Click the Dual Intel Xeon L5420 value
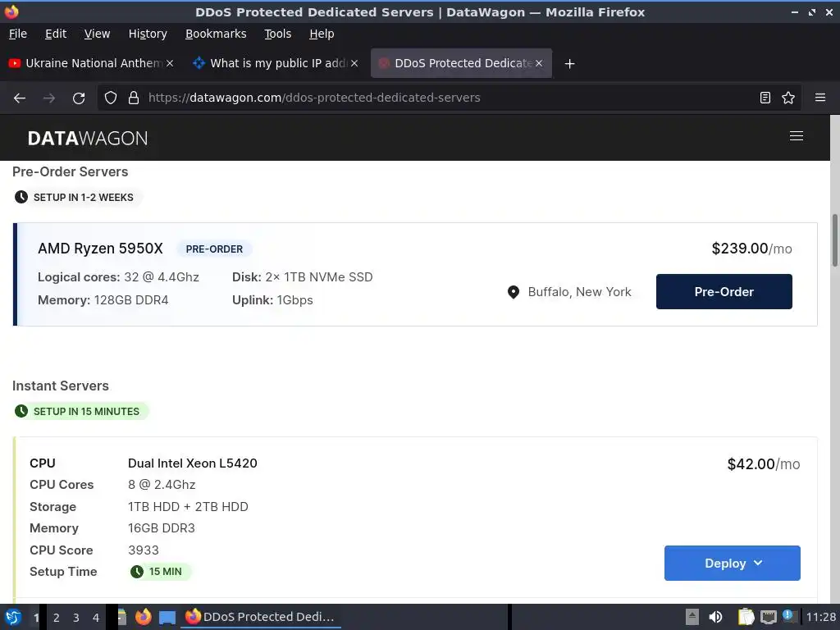Screen dimensions: 840x630 point(192,463)
